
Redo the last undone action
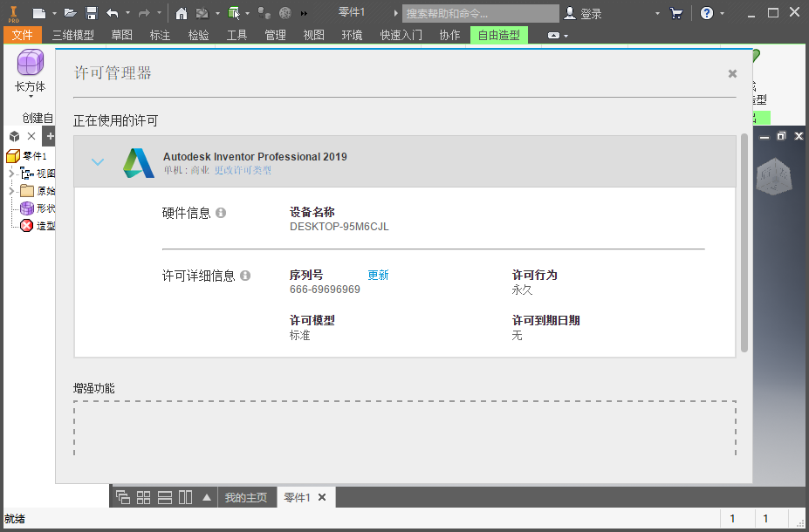(144, 13)
